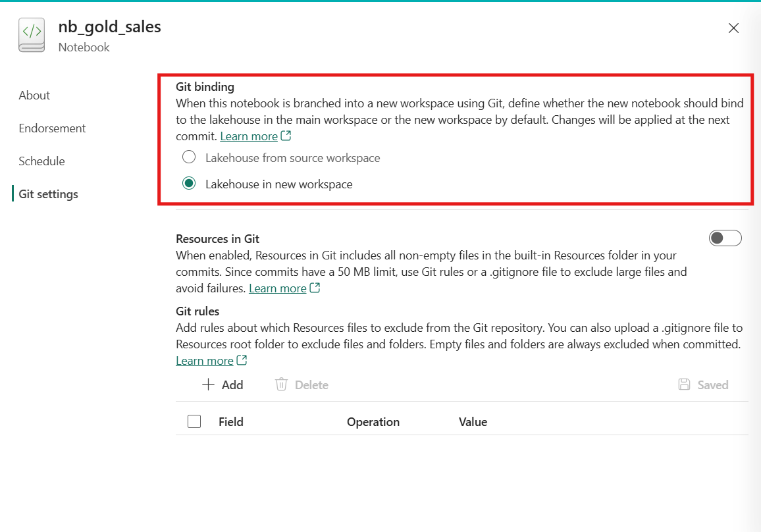This screenshot has height=532, width=761.
Task: Click external link icon beside Resources in Git Learn more
Action: click(x=315, y=288)
